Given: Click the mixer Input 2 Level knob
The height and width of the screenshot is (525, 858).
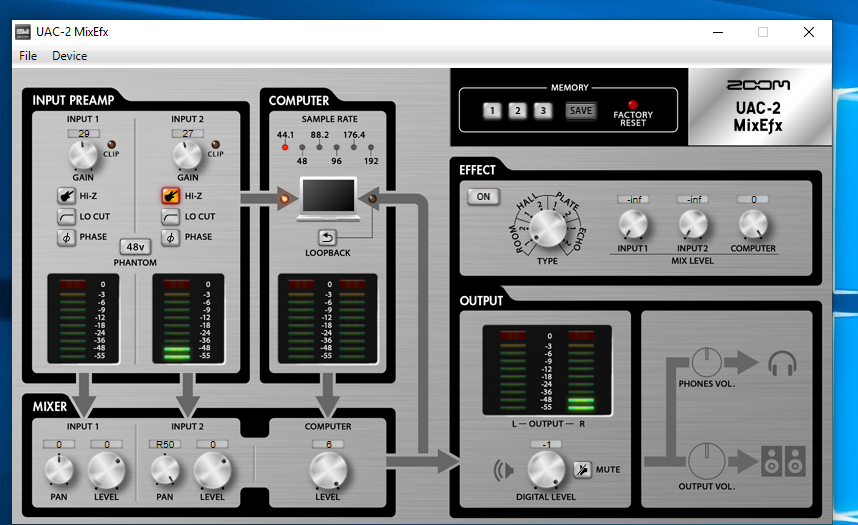Looking at the screenshot, I should click(x=212, y=470).
